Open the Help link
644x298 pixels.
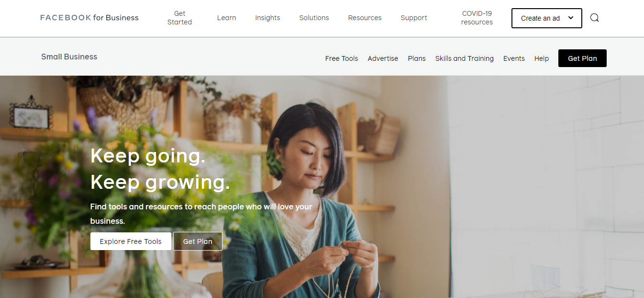(542, 58)
